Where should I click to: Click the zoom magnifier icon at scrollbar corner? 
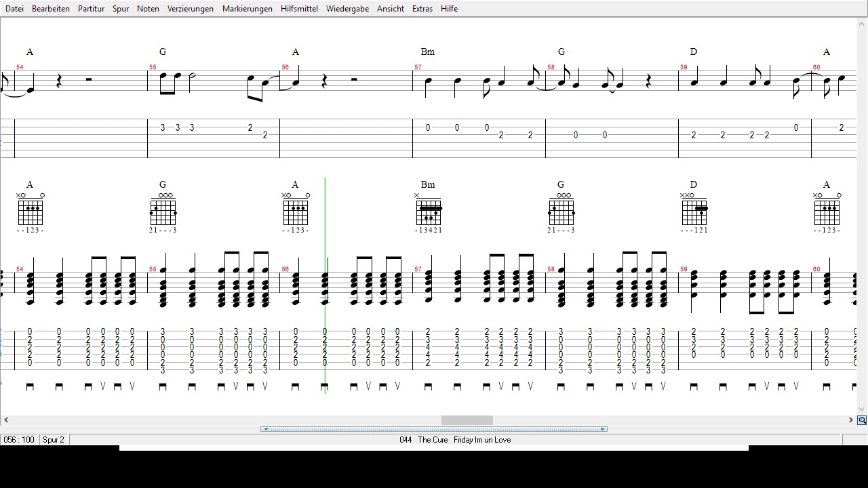862,420
